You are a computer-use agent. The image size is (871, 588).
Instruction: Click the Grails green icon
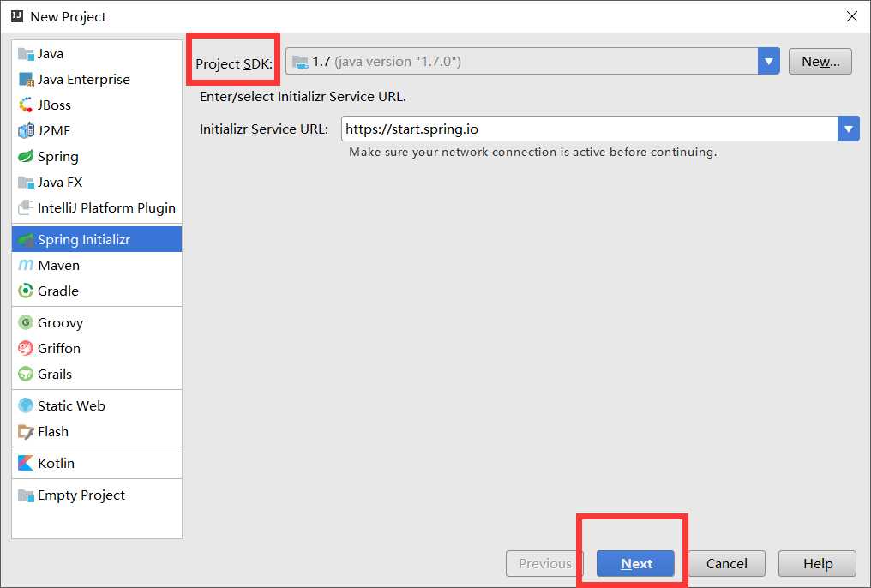pos(26,374)
